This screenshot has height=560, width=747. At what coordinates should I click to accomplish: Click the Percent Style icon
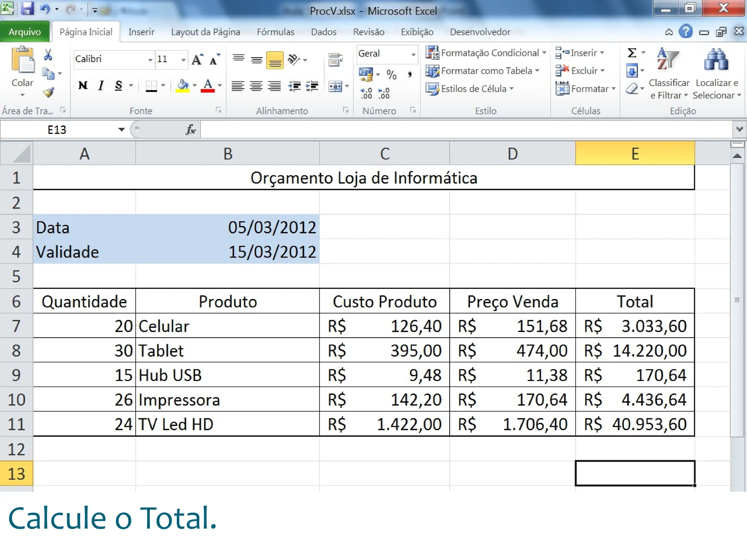391,75
